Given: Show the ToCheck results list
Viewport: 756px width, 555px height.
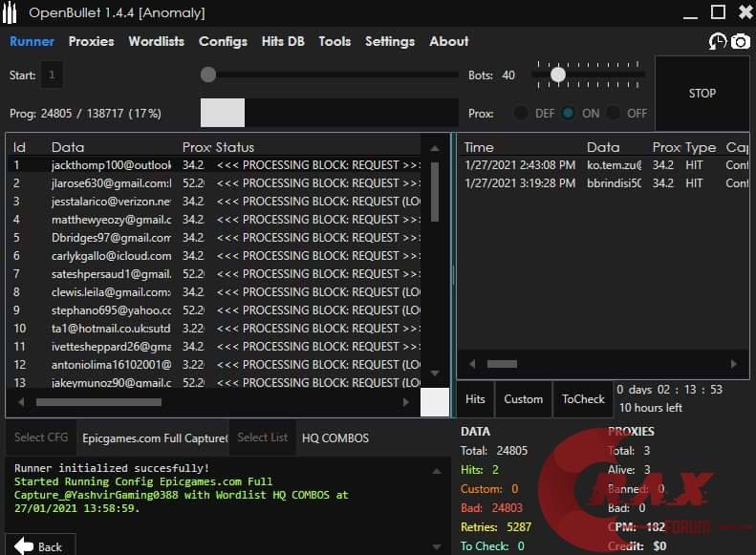Looking at the screenshot, I should click(x=582, y=399).
